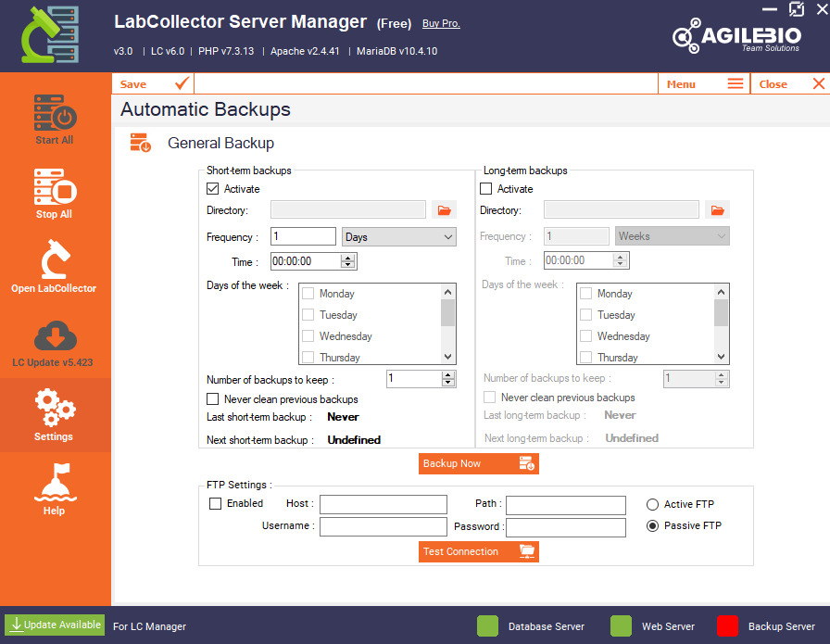This screenshot has height=644, width=830.
Task: Open the long-term frequency Weeks dropdown
Action: point(673,236)
